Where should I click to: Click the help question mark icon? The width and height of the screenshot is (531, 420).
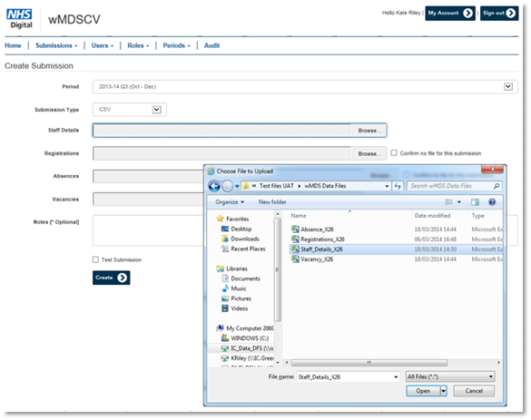pyautogui.click(x=492, y=202)
